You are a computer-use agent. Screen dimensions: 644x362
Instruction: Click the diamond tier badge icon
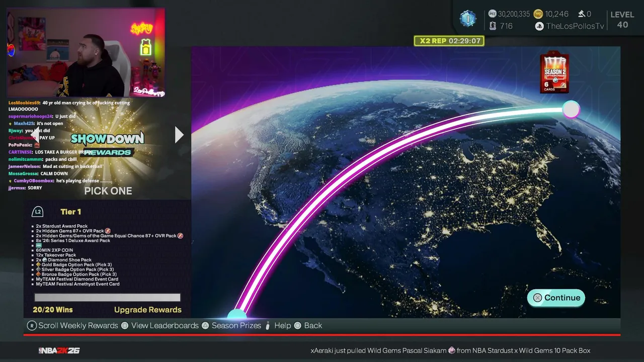click(468, 19)
